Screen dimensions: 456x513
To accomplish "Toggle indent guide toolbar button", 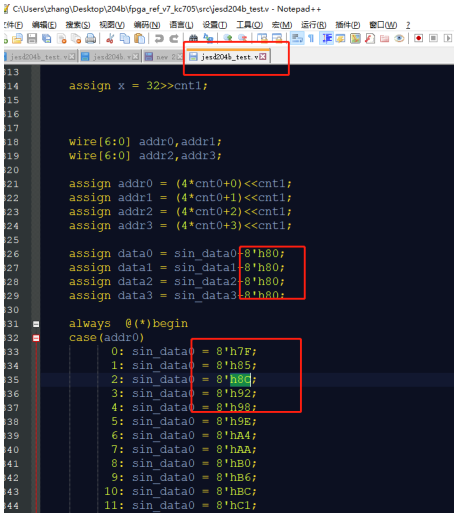I will [x=326, y=38].
